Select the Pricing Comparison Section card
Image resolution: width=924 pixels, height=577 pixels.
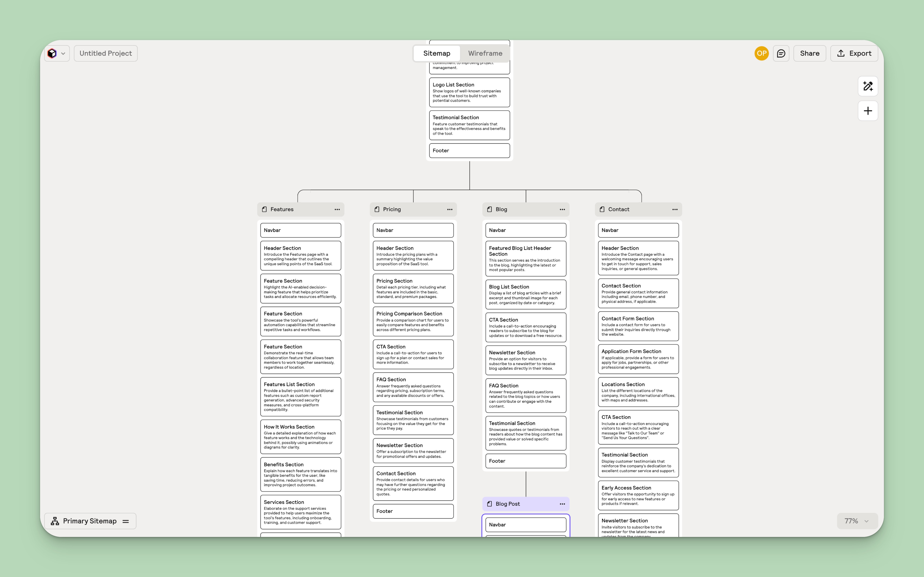tap(413, 321)
